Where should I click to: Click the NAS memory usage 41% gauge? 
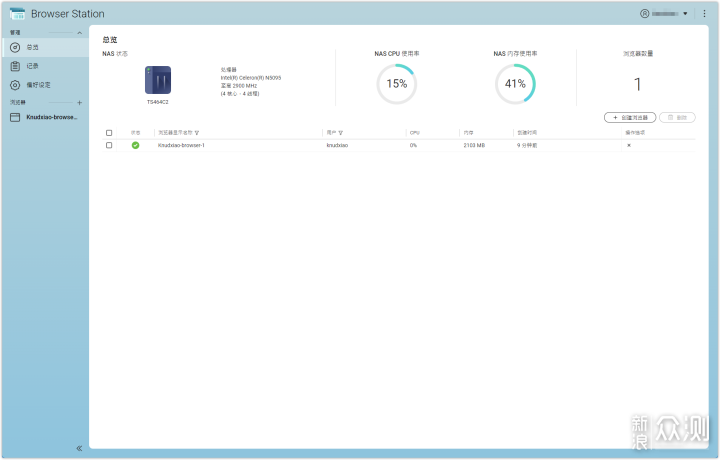[515, 84]
